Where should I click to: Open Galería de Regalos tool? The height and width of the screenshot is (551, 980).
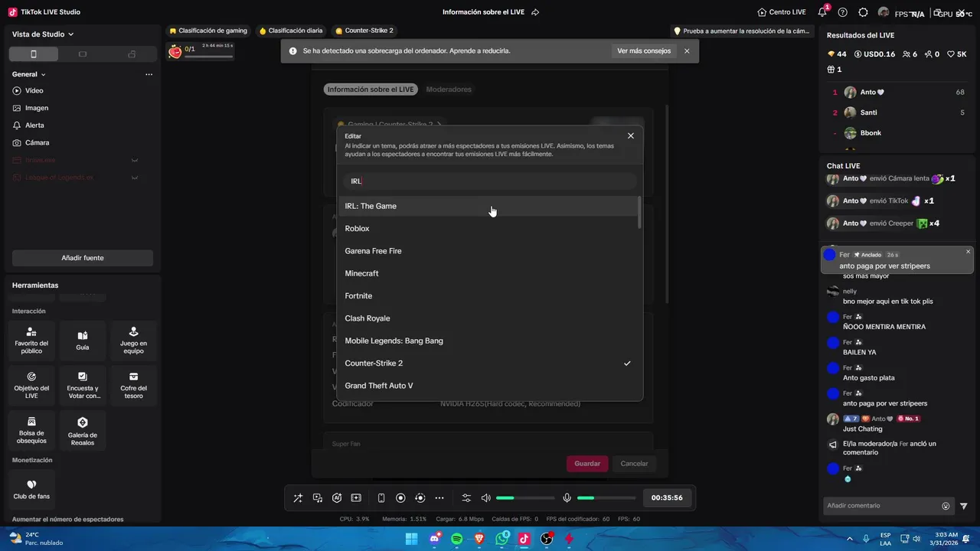pyautogui.click(x=83, y=431)
